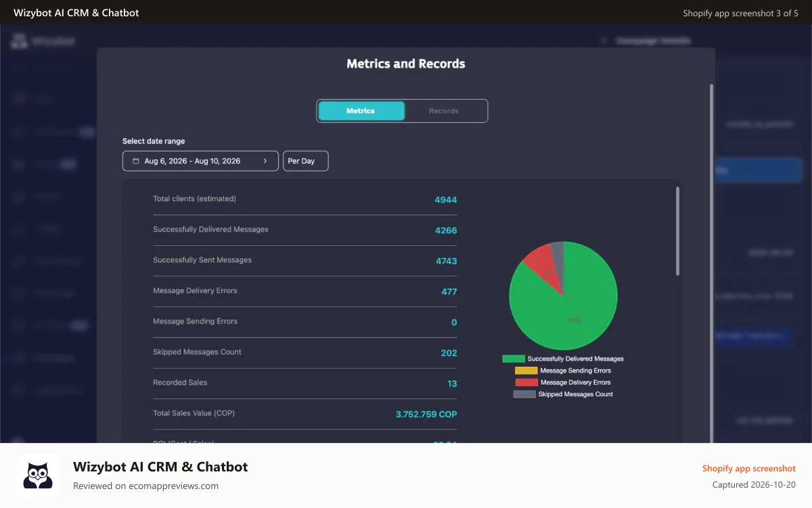Click the Total Sales Value (COP) label
Screen dimensions: 812x508
(x=194, y=413)
